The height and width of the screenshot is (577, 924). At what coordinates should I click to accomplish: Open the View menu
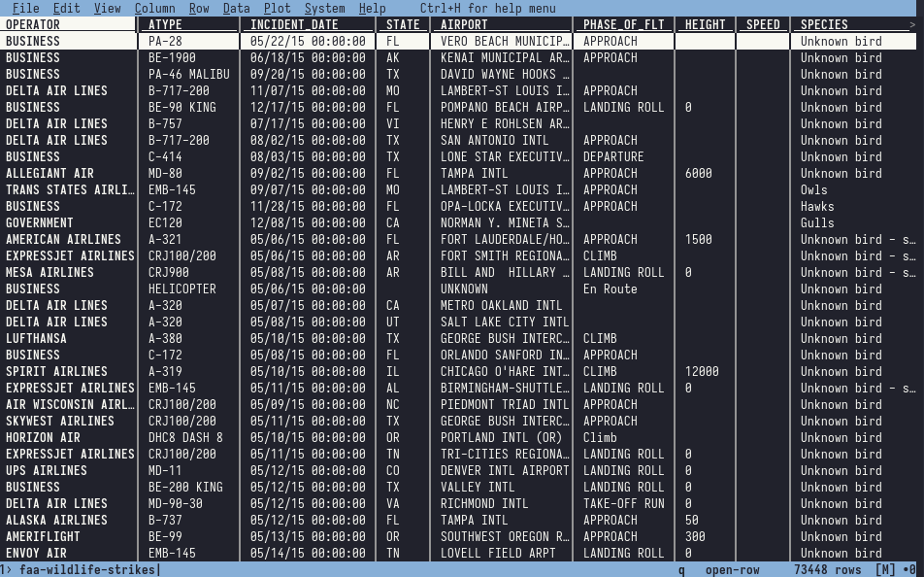(107, 9)
